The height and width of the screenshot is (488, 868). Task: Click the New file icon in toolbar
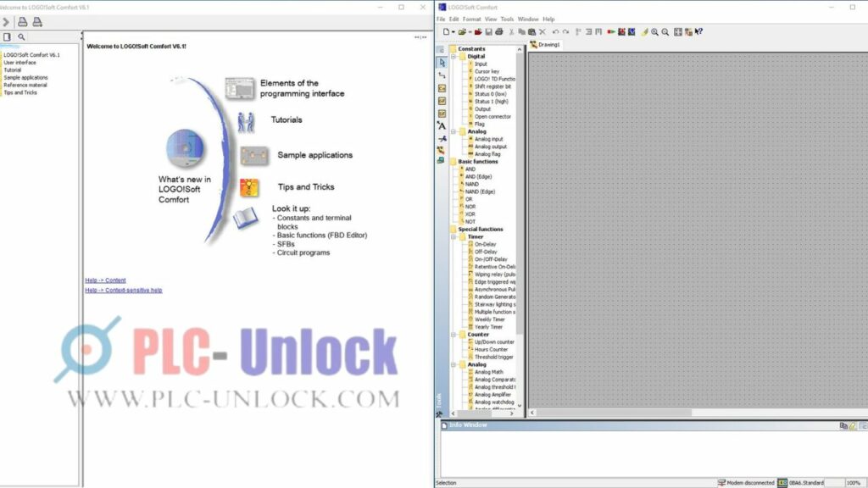click(x=446, y=32)
